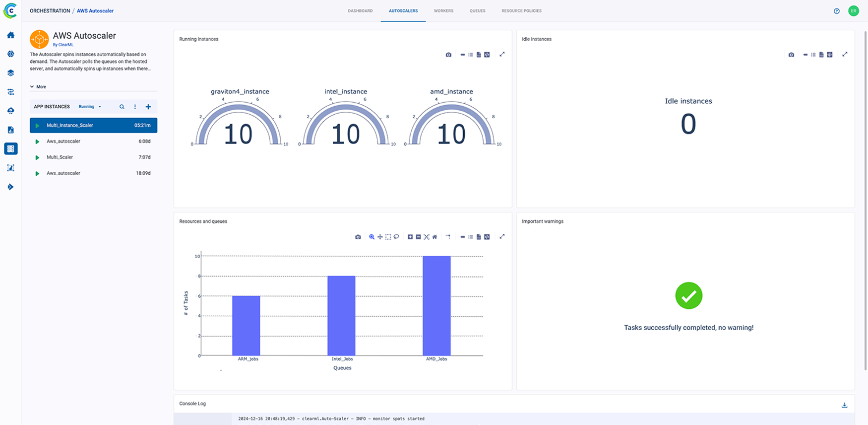868x425 pixels.
Task: Maximize the Running Instances panel
Action: 502,55
